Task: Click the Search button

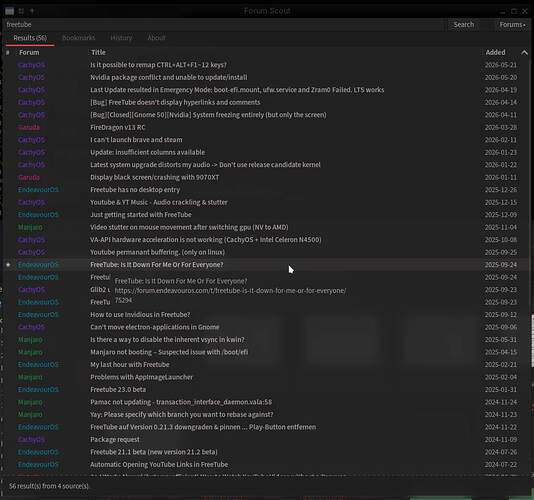Action: point(464,25)
